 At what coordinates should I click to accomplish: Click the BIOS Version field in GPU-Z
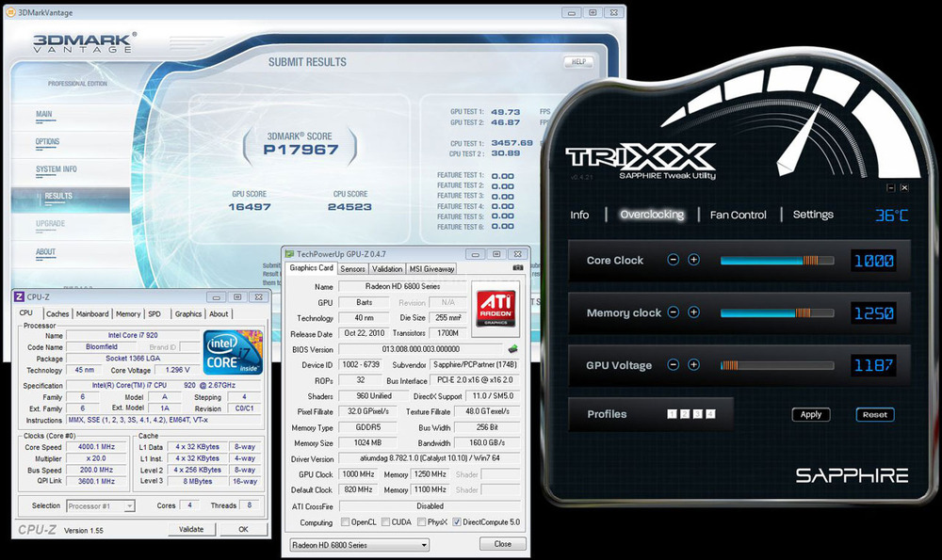pyautogui.click(x=420, y=349)
